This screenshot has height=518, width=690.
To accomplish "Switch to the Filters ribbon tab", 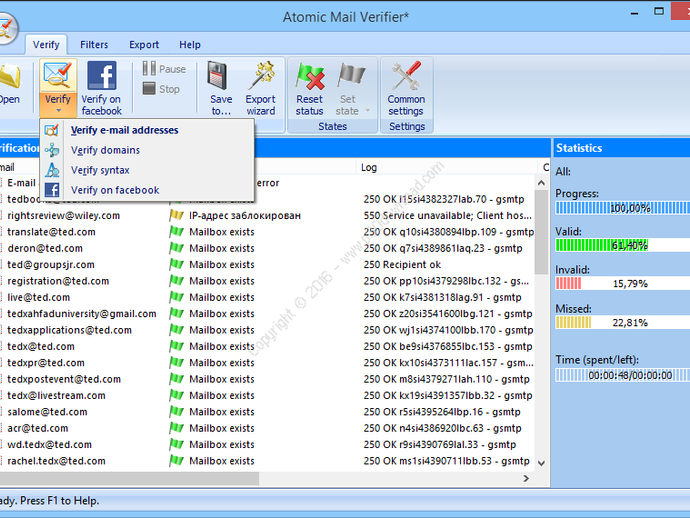I will coord(94,44).
